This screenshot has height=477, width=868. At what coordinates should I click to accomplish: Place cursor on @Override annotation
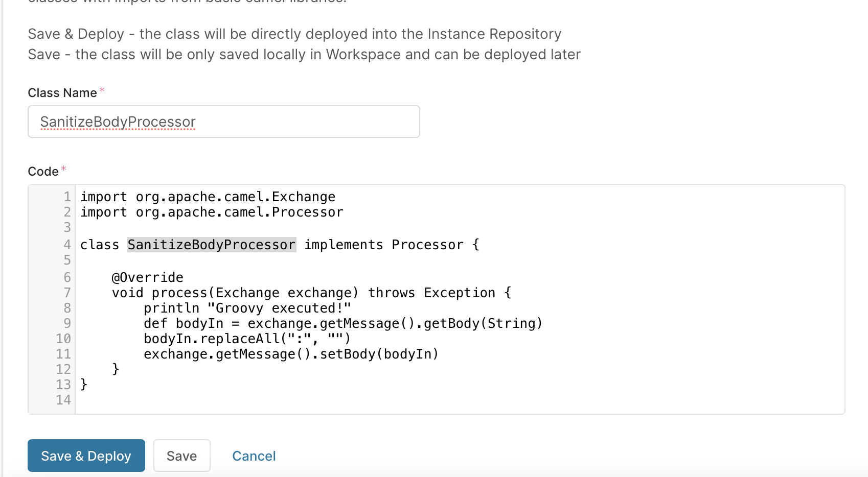tap(147, 278)
